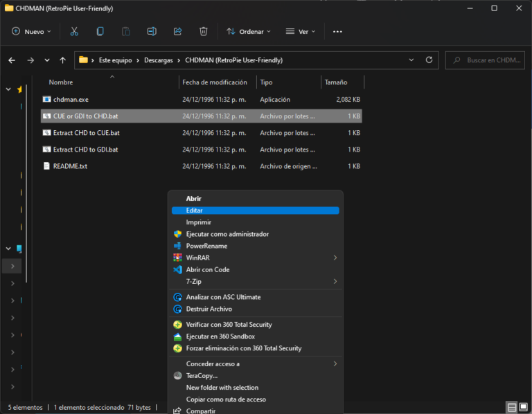Switch to large thumbnails view in status bar
Screen dimensions: 532x414
pyautogui.click(x=524, y=407)
